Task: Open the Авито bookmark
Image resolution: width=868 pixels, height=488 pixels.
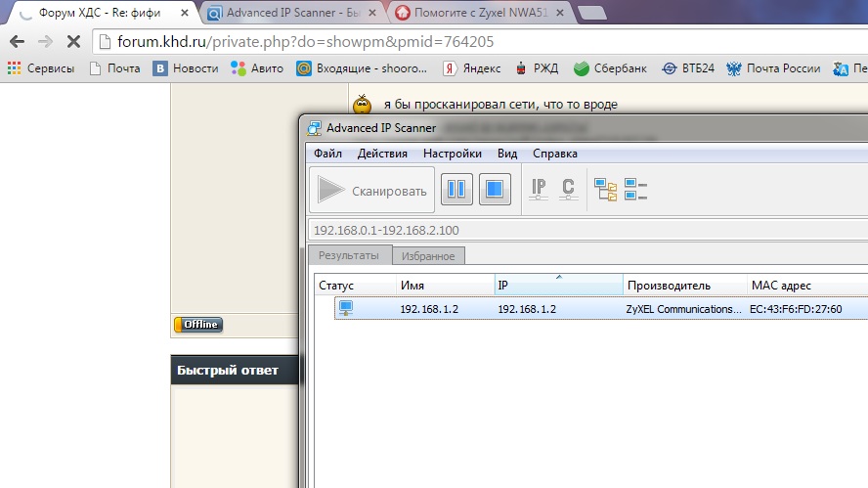Action: [x=257, y=68]
